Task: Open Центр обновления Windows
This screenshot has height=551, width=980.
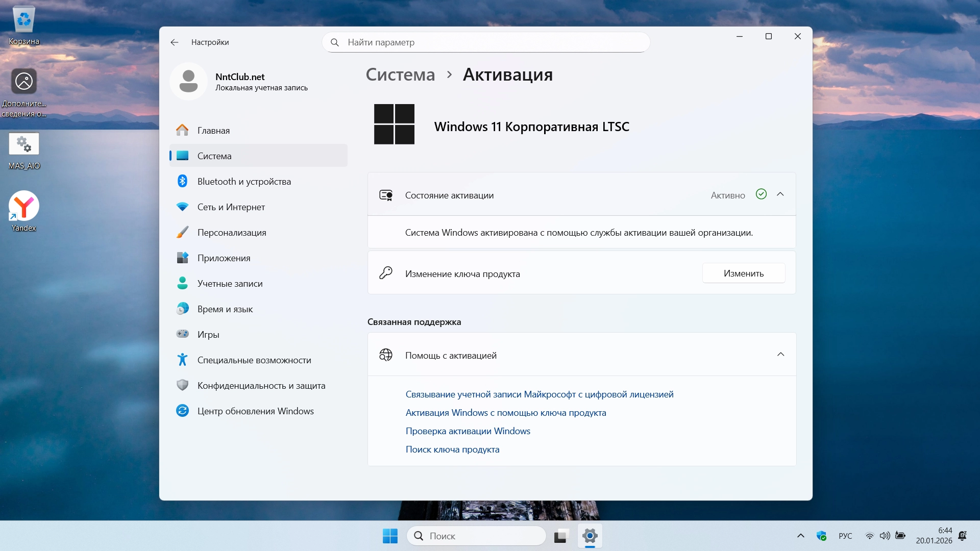Action: [x=255, y=411]
